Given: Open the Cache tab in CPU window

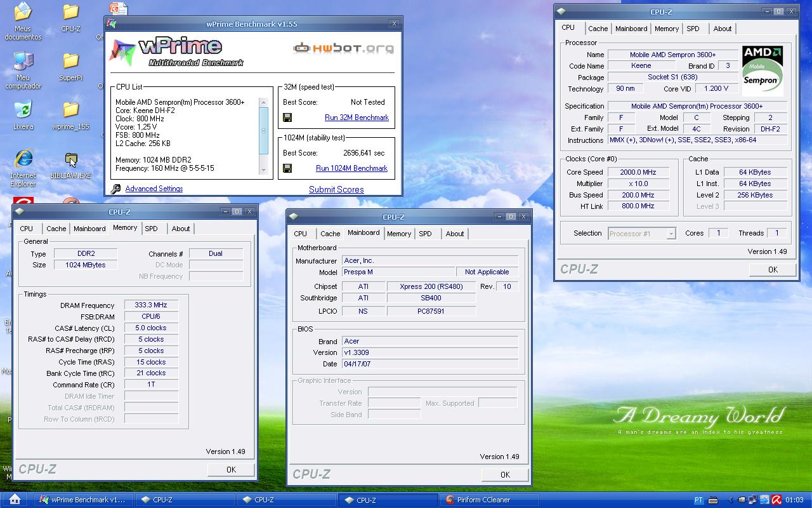Looking at the screenshot, I should [x=598, y=29].
